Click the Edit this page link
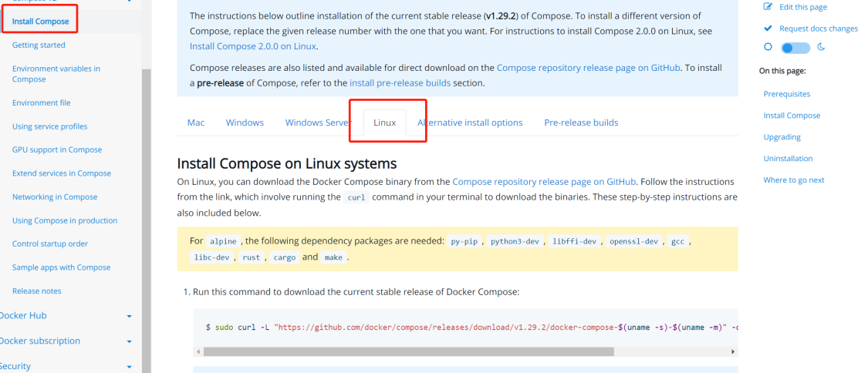Viewport: 868px width, 373px height. pos(803,7)
